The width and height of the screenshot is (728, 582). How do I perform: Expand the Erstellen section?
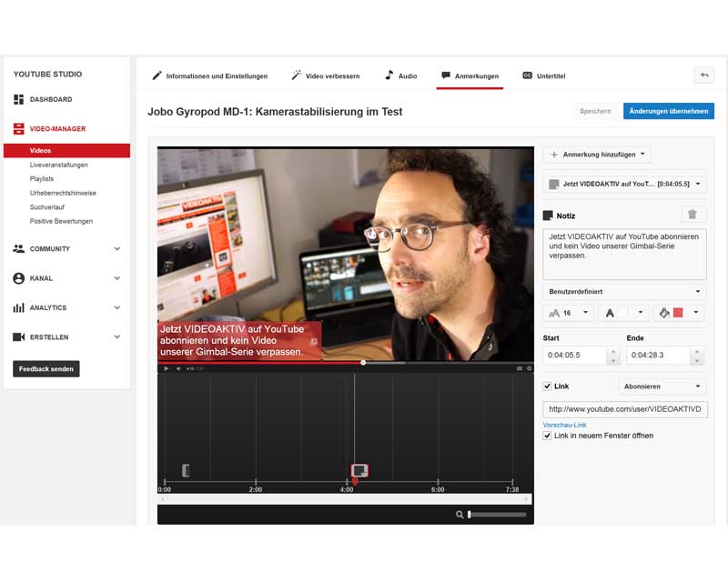pyautogui.click(x=117, y=336)
